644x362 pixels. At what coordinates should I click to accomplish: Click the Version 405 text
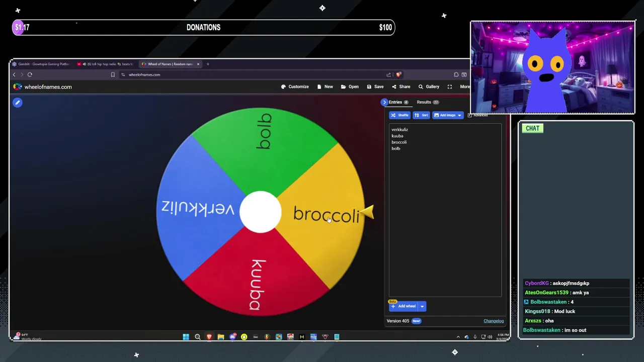tap(397, 321)
